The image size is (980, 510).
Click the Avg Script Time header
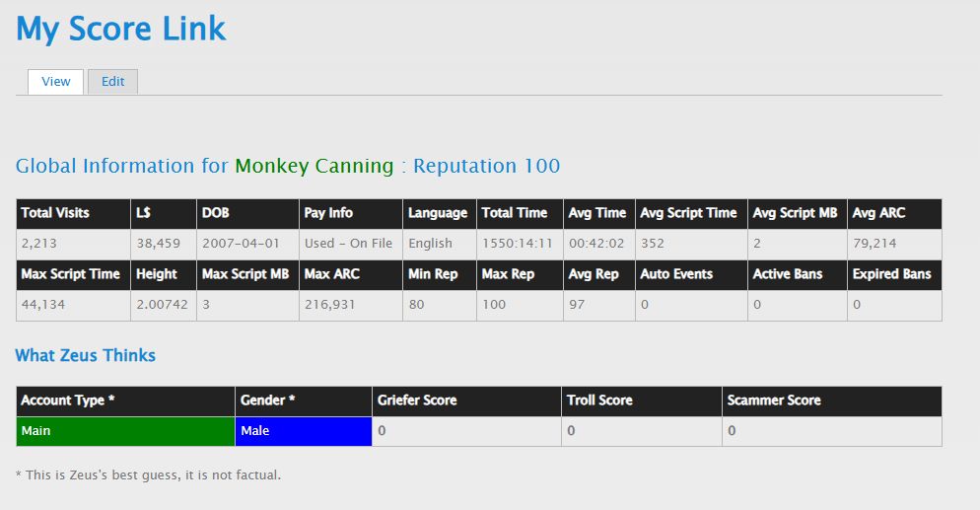point(691,214)
